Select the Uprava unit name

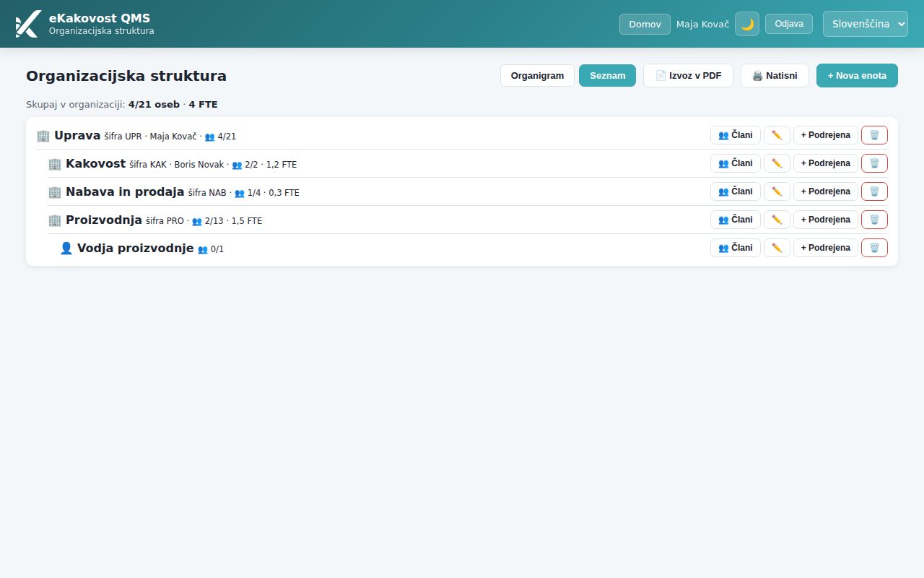pos(77,135)
